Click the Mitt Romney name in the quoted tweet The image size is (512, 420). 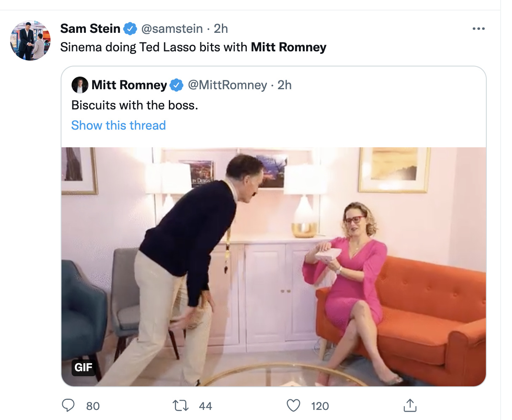tap(129, 85)
